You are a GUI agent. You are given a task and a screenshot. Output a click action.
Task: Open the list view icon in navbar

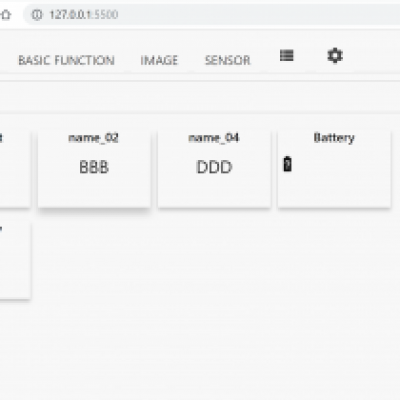coord(287,55)
